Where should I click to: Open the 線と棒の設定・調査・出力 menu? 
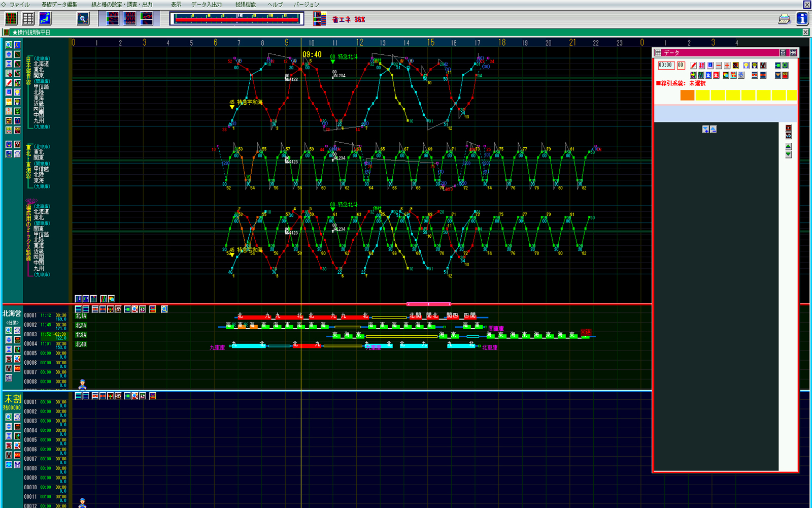pos(122,5)
